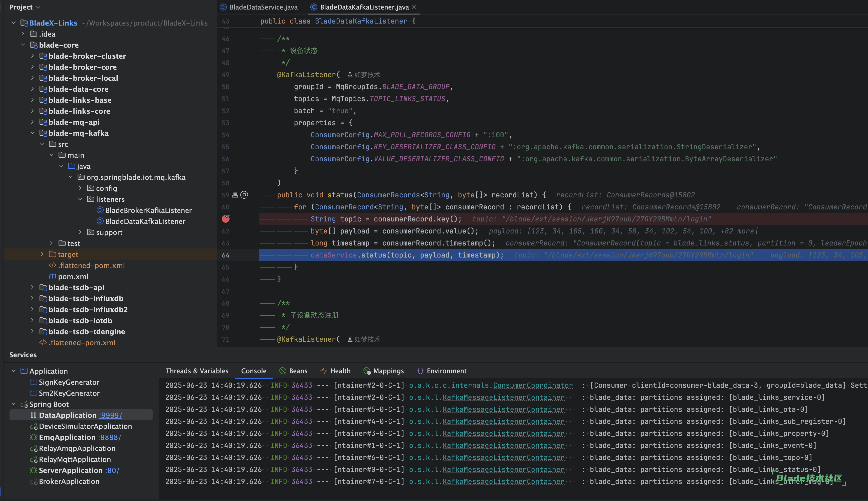Select .flattened-pom.xml under blade-mq-kafka
The image size is (868, 501).
[x=91, y=265]
